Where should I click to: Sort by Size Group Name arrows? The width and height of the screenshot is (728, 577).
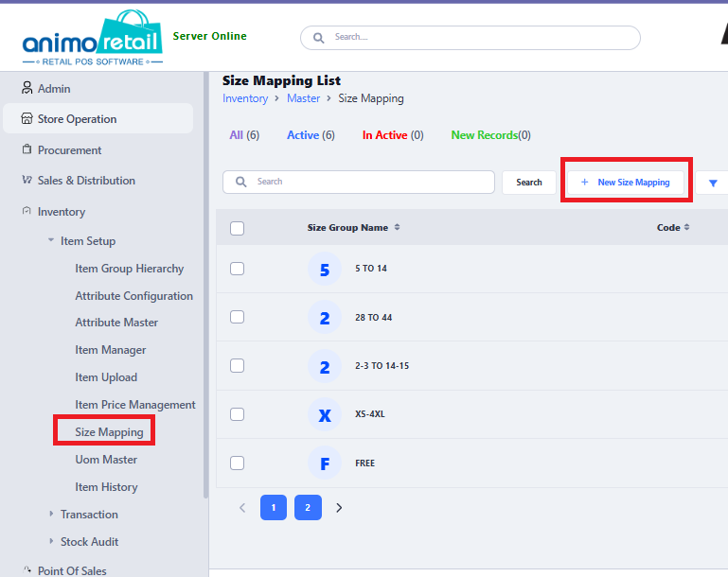(397, 227)
